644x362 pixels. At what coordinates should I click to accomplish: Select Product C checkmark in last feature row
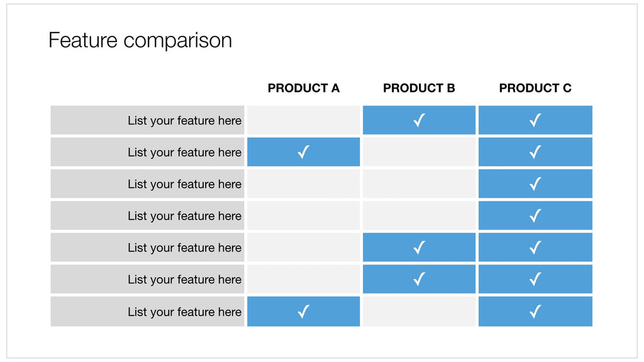535,312
